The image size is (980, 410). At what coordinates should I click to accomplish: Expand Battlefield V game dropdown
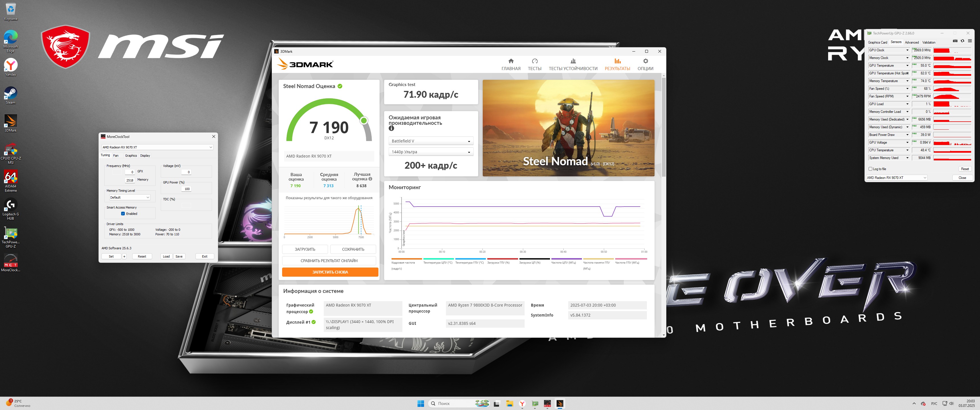pos(431,141)
